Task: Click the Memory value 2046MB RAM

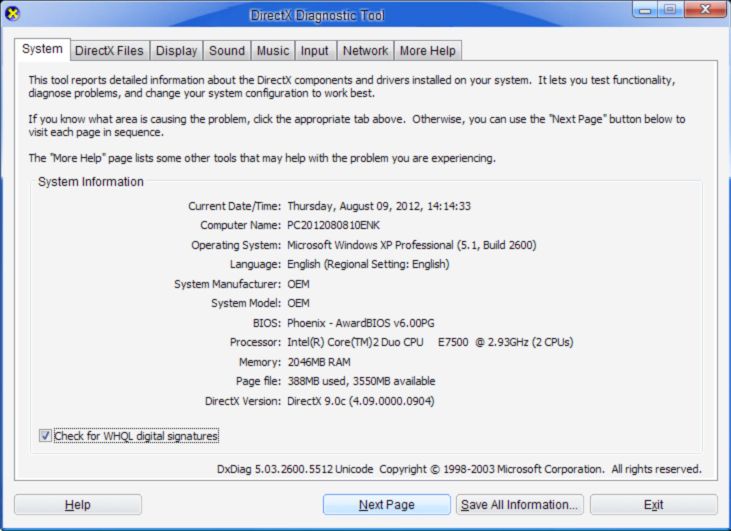Action: point(319,362)
